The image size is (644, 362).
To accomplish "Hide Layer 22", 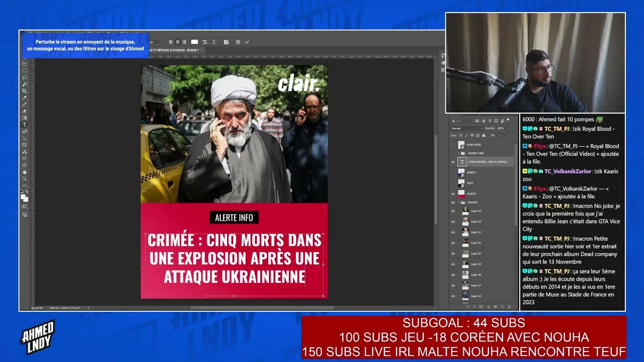I will coord(453,232).
